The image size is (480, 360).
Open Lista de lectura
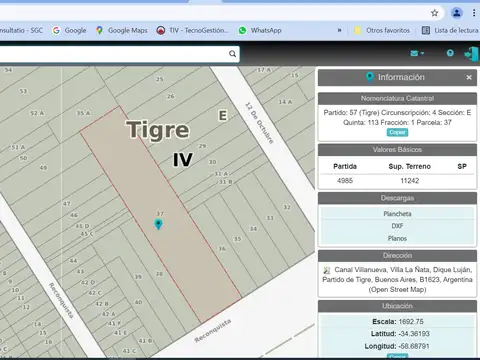[450, 30]
